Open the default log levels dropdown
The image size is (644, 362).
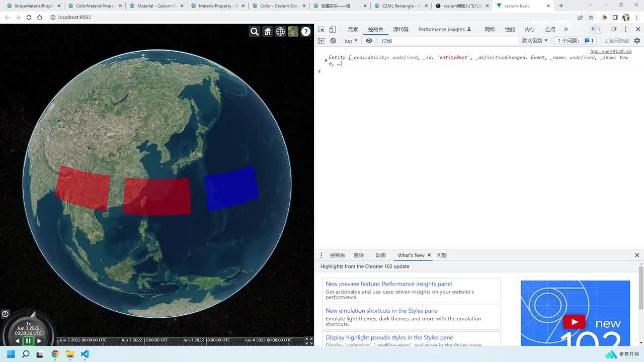(534, 41)
